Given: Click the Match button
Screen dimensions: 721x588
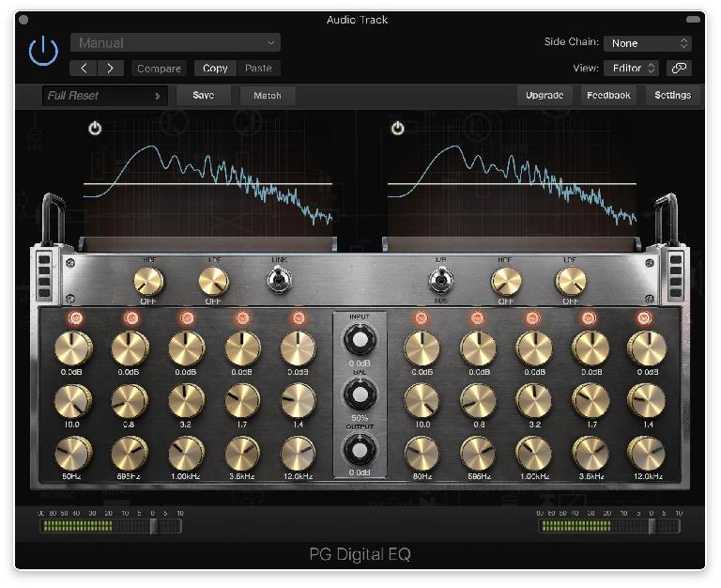Looking at the screenshot, I should point(268,95).
